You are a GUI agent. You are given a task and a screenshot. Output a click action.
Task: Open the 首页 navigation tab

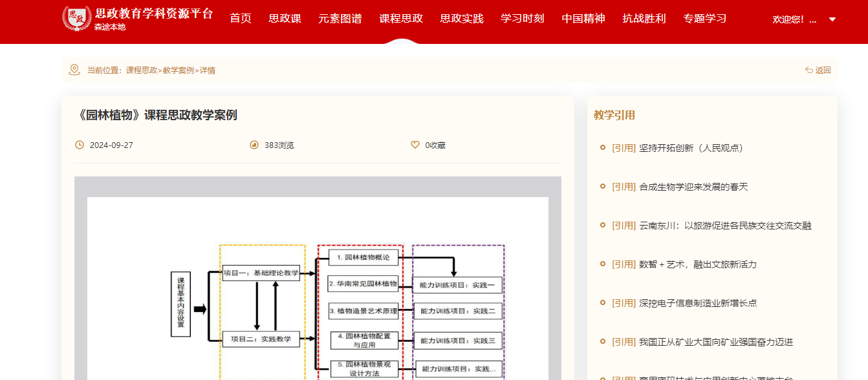(x=241, y=18)
